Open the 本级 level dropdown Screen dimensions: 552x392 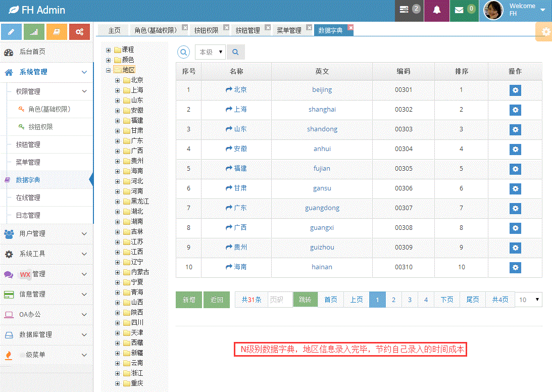[x=210, y=52]
